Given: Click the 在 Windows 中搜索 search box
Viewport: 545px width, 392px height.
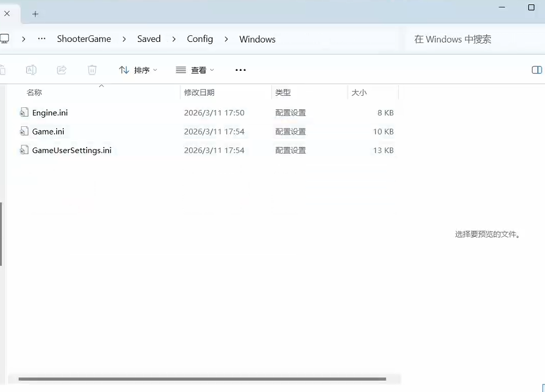Looking at the screenshot, I should pos(469,39).
